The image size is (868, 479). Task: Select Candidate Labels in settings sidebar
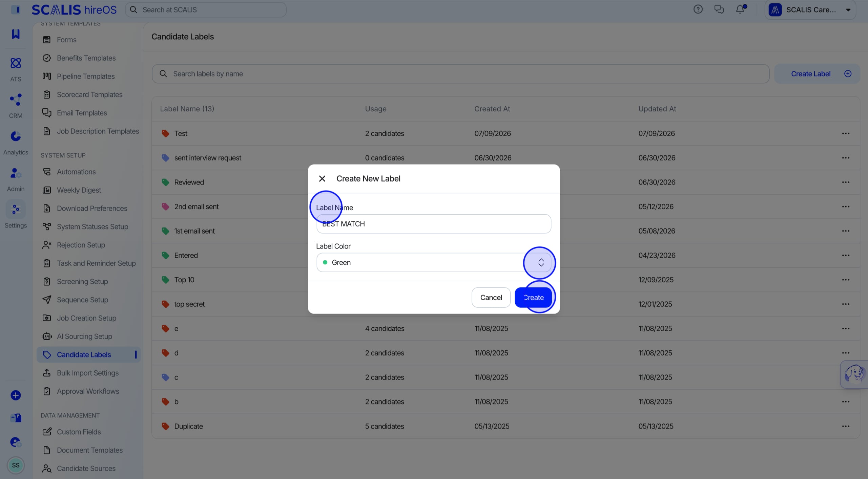(x=89, y=354)
